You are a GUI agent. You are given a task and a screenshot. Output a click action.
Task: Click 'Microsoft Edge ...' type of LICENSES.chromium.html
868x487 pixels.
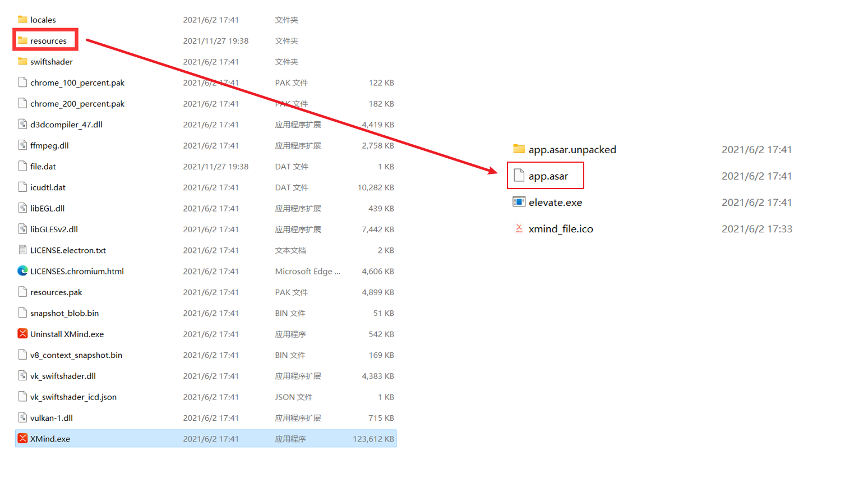pos(307,271)
